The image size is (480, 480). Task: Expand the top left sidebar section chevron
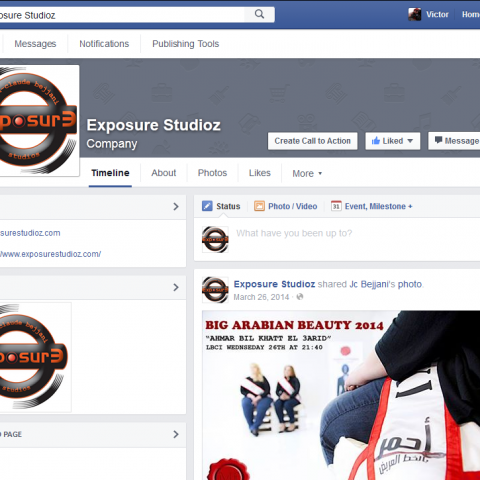point(176,207)
